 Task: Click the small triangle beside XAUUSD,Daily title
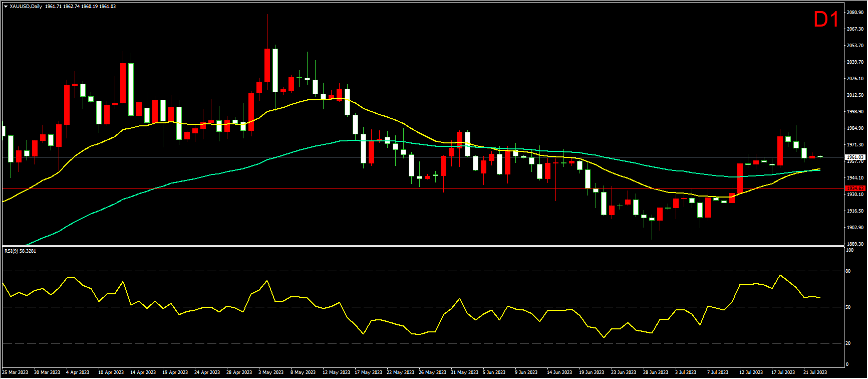pyautogui.click(x=6, y=7)
